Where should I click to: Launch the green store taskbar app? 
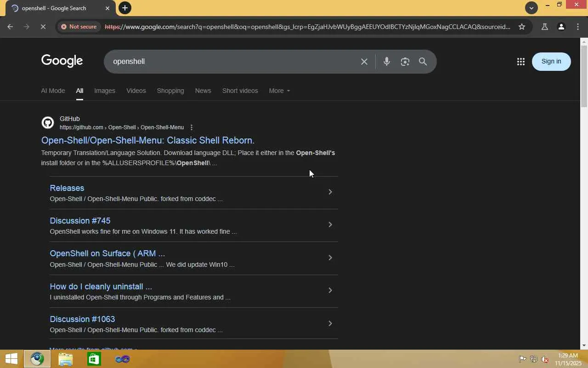(x=94, y=359)
